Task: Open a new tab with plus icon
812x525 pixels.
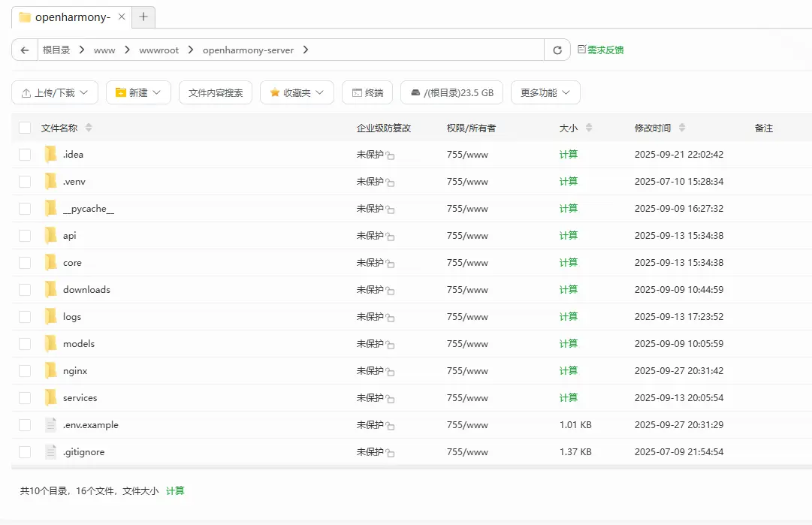Action: [x=143, y=17]
